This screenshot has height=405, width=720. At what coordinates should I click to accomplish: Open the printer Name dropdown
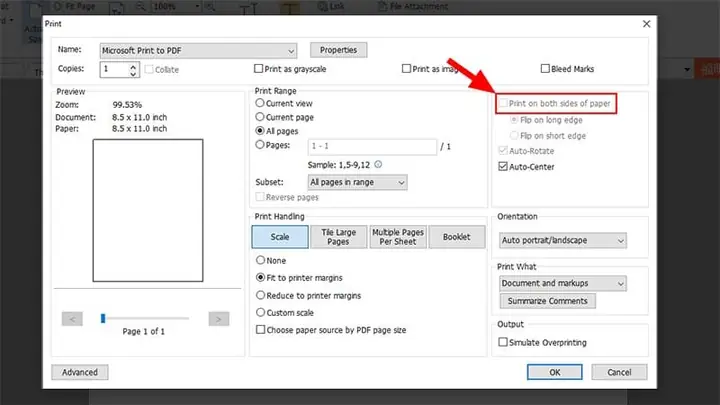198,51
